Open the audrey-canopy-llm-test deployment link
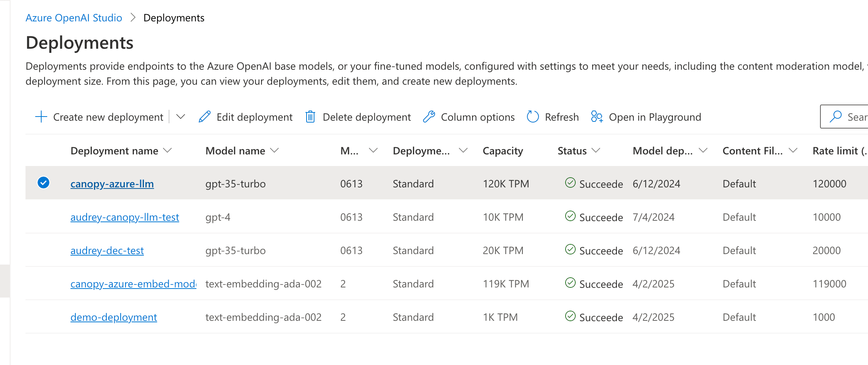The image size is (868, 365). tap(124, 217)
